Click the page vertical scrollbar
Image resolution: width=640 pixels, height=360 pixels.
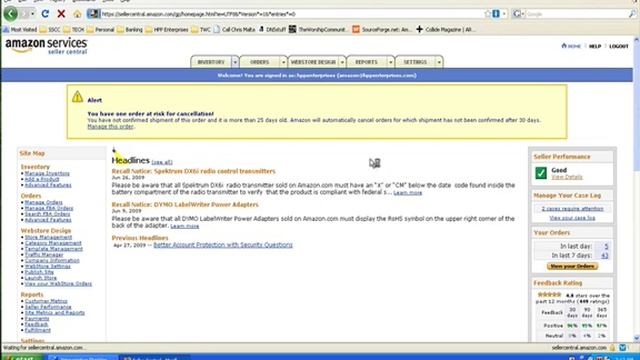(x=636, y=188)
